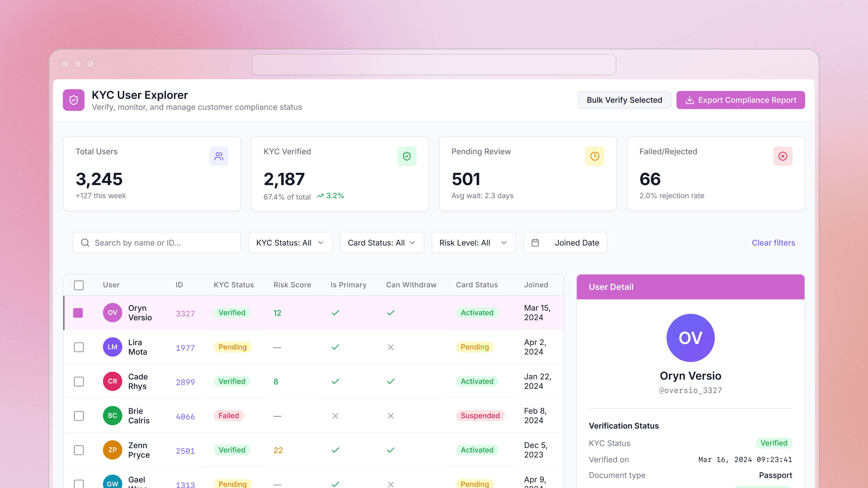The height and width of the screenshot is (488, 868).
Task: Open the KYC Status filter dropdown
Action: pos(290,243)
